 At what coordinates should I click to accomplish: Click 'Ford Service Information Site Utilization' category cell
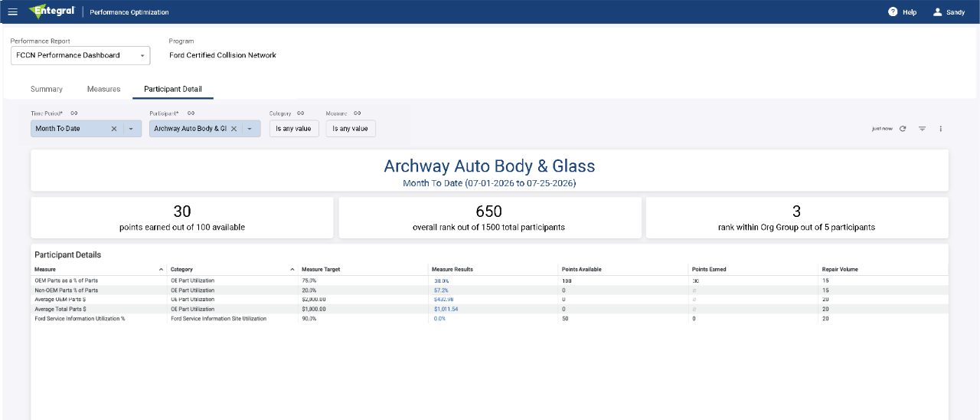point(218,318)
